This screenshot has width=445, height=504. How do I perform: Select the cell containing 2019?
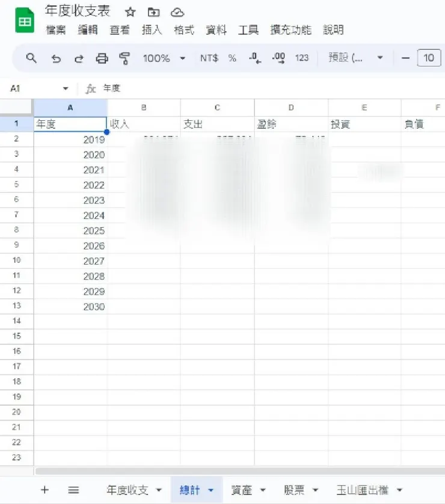tap(70, 140)
